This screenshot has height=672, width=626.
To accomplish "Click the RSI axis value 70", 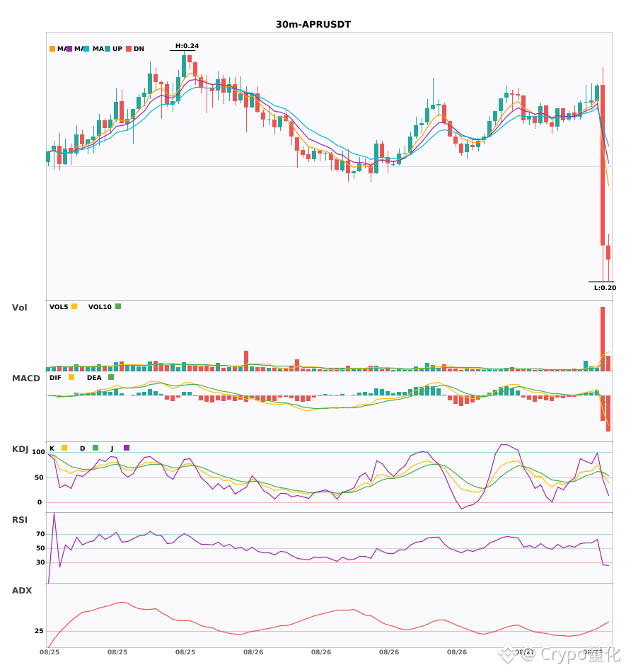I will (x=40, y=534).
